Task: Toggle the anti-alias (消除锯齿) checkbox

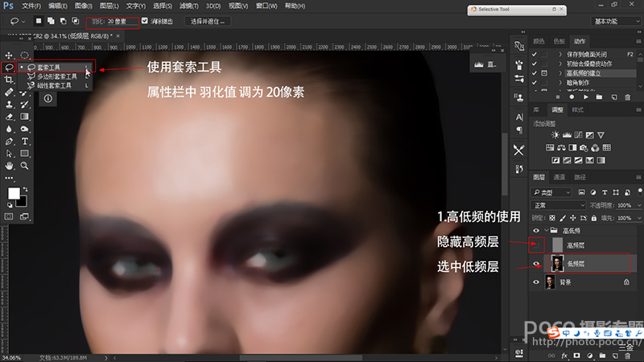Action: coord(145,21)
